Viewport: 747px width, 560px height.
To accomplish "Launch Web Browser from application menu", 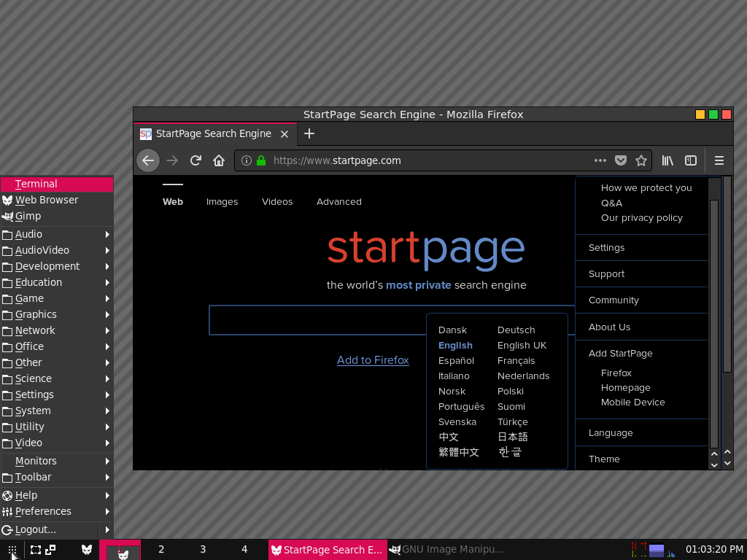I will (57, 200).
